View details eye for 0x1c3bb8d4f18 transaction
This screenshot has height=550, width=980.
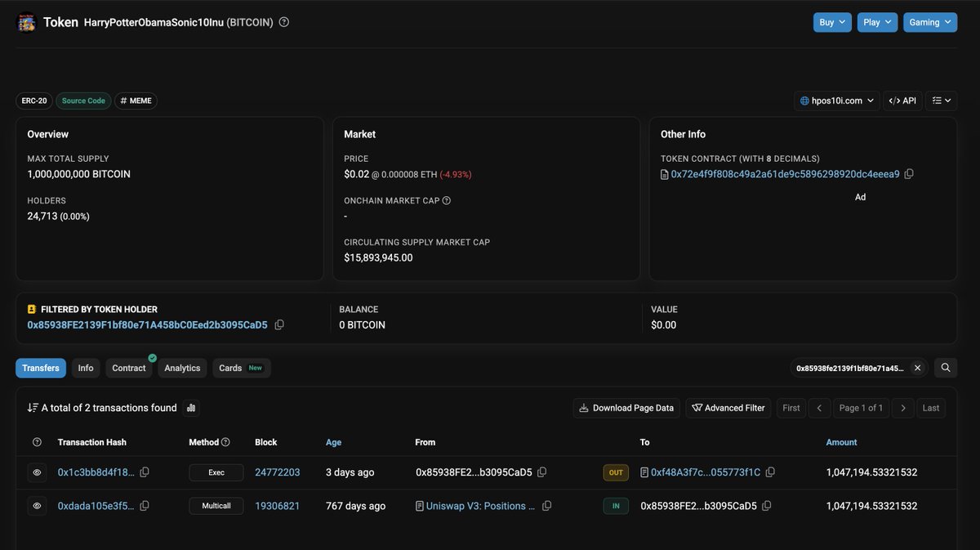pos(37,472)
